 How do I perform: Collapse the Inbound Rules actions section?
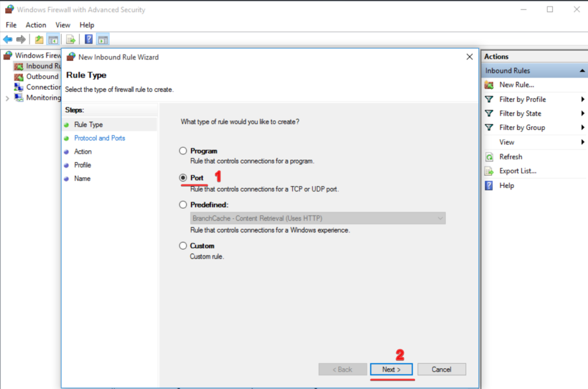582,71
